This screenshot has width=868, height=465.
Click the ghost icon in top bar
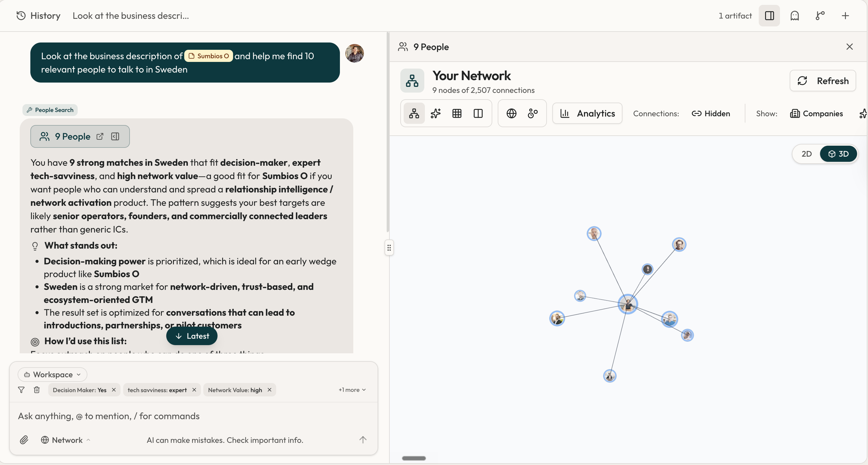(x=795, y=15)
